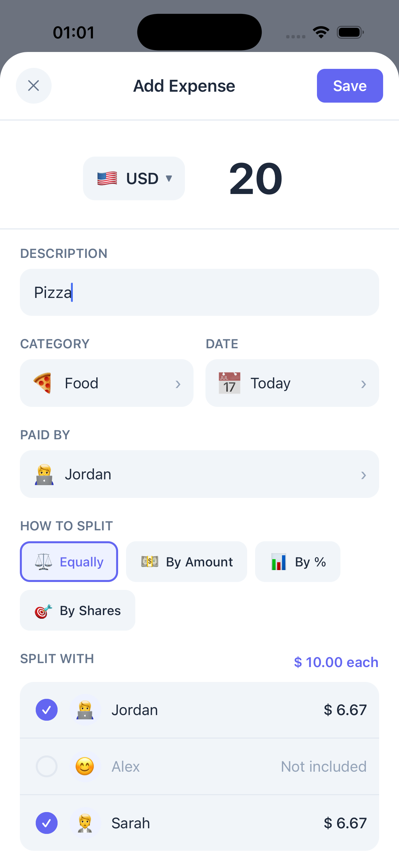Viewport: 399px width, 868px height.
Task: Tap the calendar icon in Date field
Action: coord(229,383)
